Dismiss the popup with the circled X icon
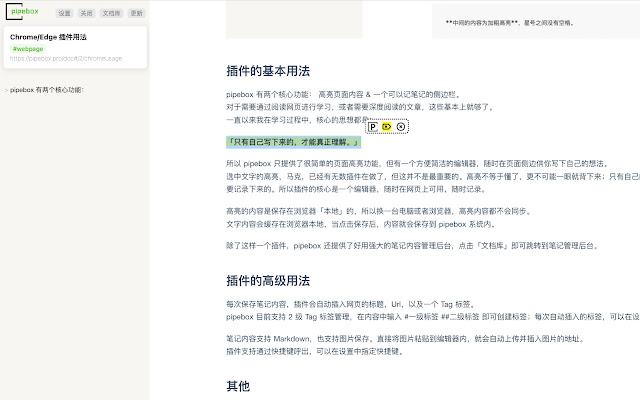The width and height of the screenshot is (640, 400). pyautogui.click(x=401, y=127)
